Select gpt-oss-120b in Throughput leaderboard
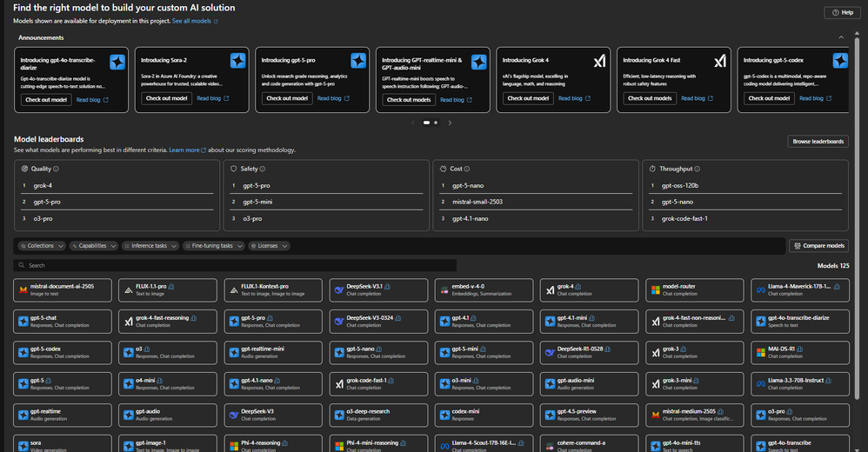 pyautogui.click(x=680, y=186)
